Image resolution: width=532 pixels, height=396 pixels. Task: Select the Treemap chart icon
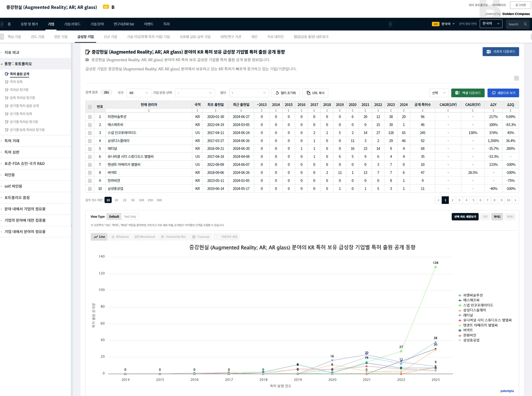[194, 237]
